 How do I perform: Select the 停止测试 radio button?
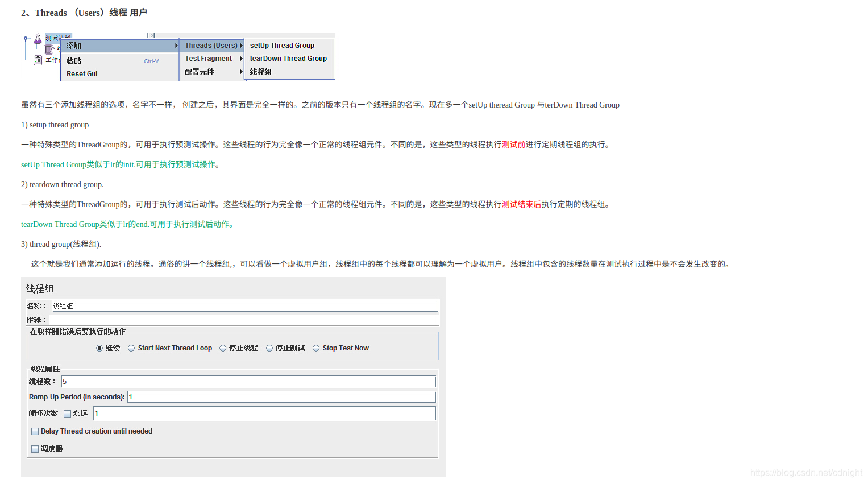click(269, 348)
